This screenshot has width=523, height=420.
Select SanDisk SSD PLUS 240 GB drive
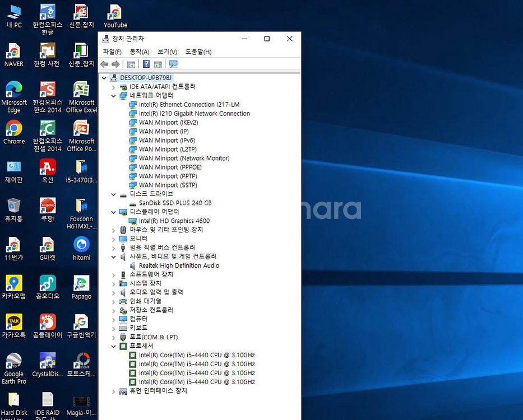coord(175,203)
